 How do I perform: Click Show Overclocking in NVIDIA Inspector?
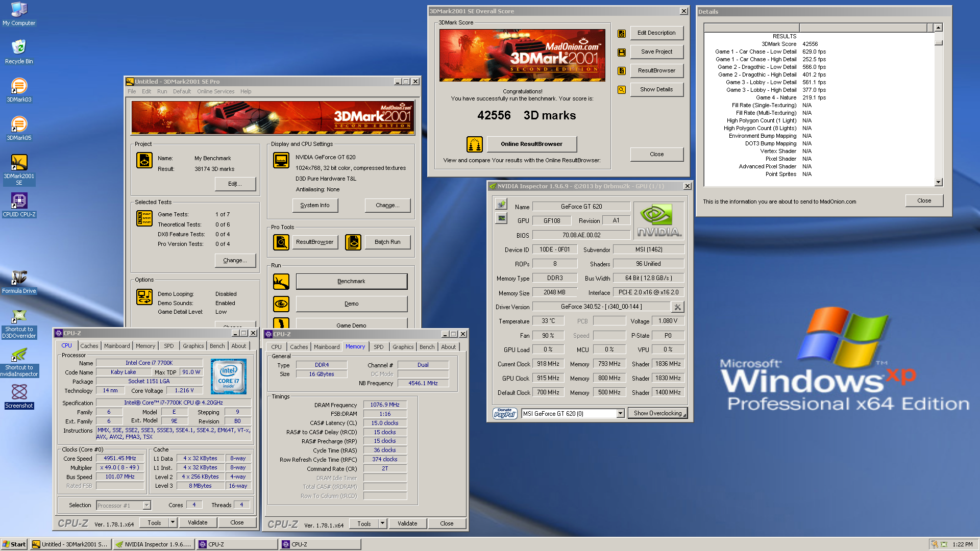657,413
